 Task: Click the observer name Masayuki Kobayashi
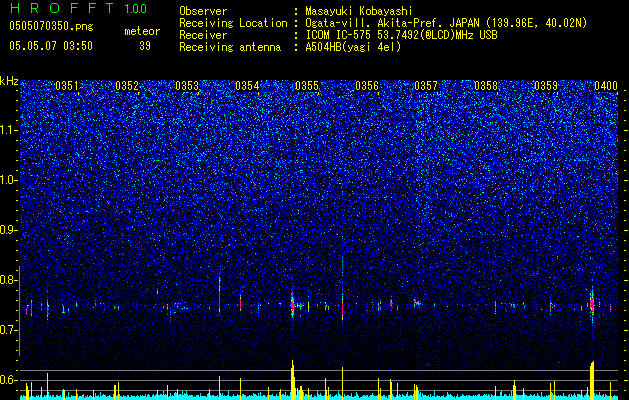tap(359, 12)
